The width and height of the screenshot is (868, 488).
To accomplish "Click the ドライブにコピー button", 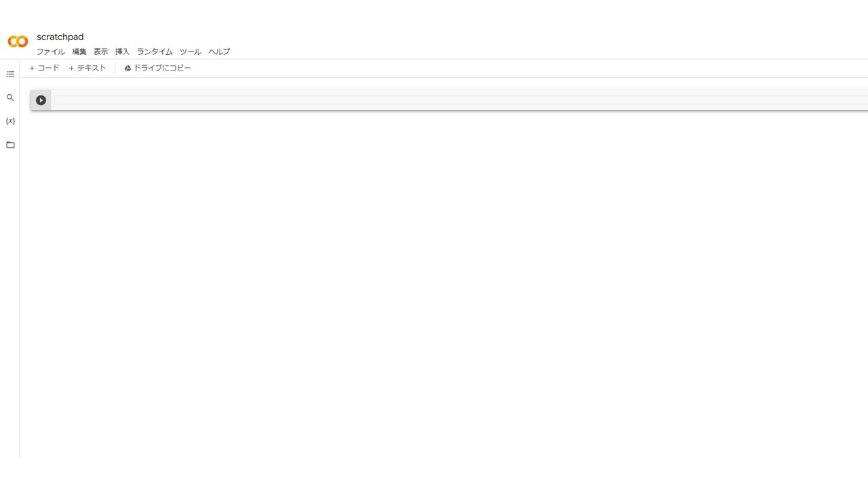I will 157,68.
